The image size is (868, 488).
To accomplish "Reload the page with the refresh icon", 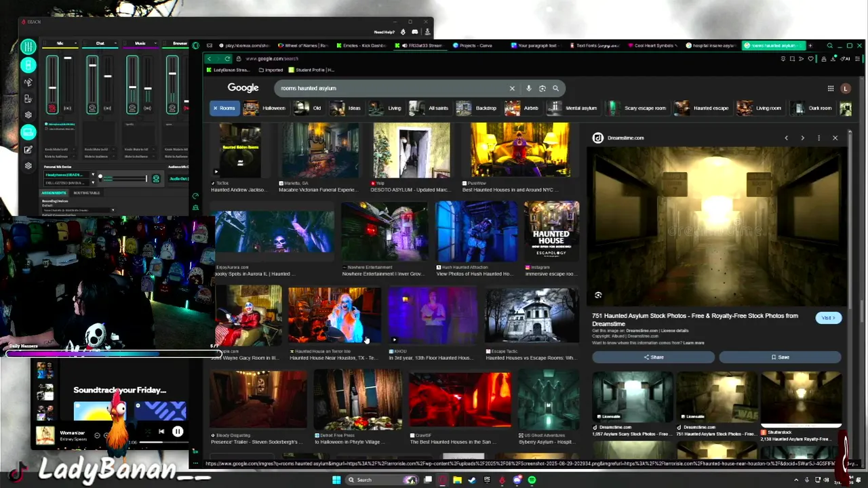I will 227,58.
